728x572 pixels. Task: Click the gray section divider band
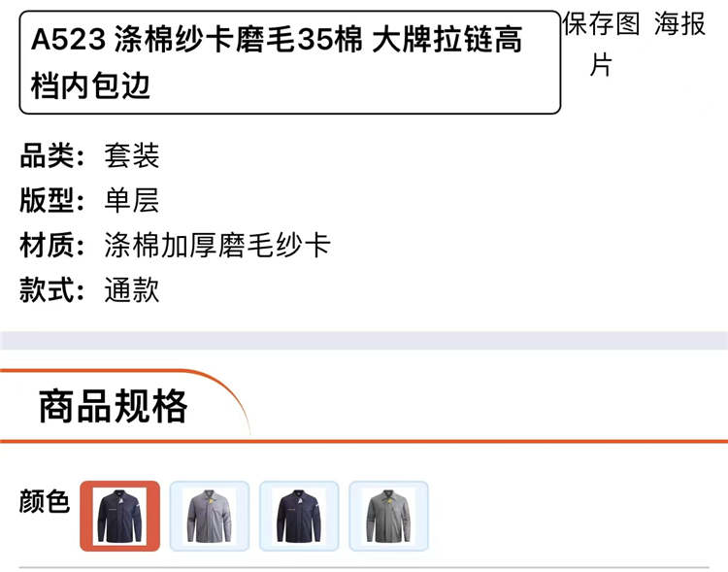[364, 341]
